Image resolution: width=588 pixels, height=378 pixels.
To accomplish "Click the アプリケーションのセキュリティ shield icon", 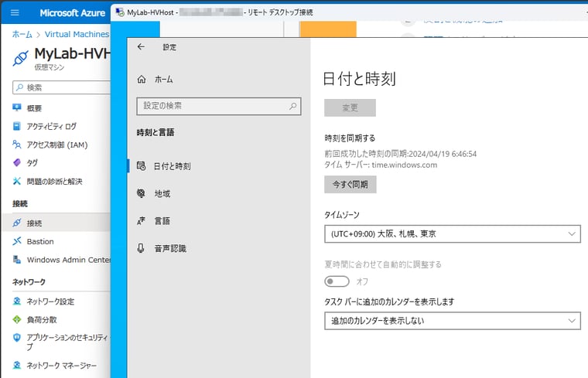I will 16,338.
